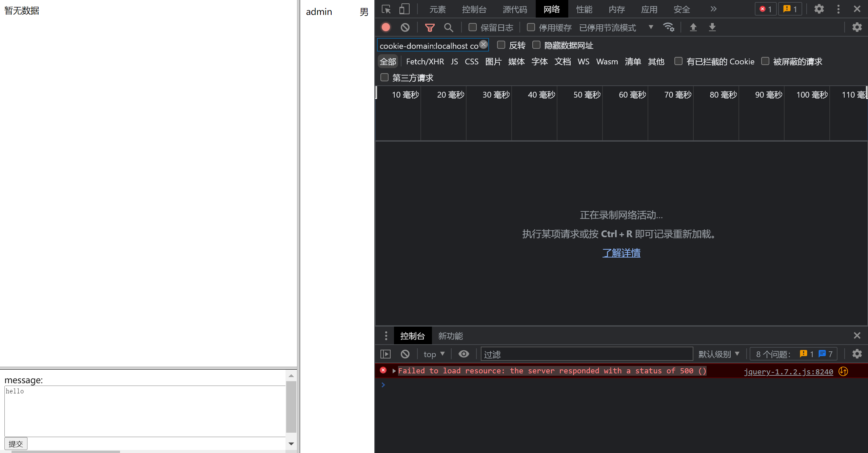
Task: Show console sidebar panel icon
Action: [x=386, y=354]
